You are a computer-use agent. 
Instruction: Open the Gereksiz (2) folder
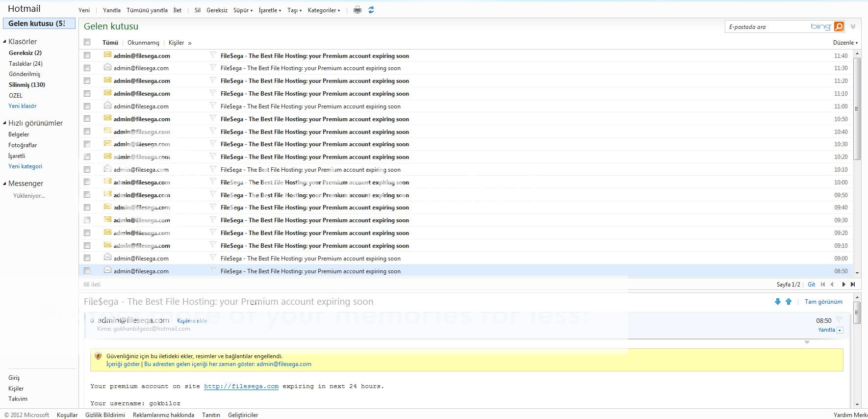pyautogui.click(x=25, y=53)
